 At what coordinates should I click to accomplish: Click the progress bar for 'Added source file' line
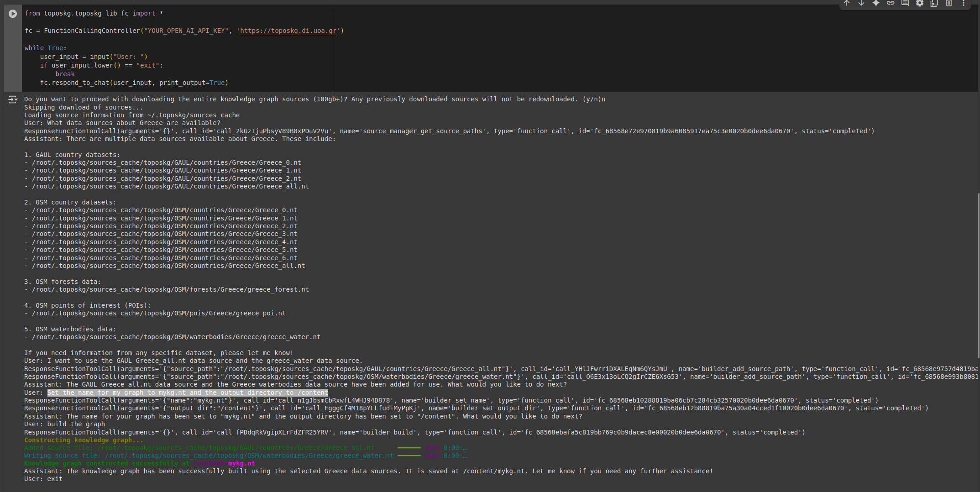[409, 448]
